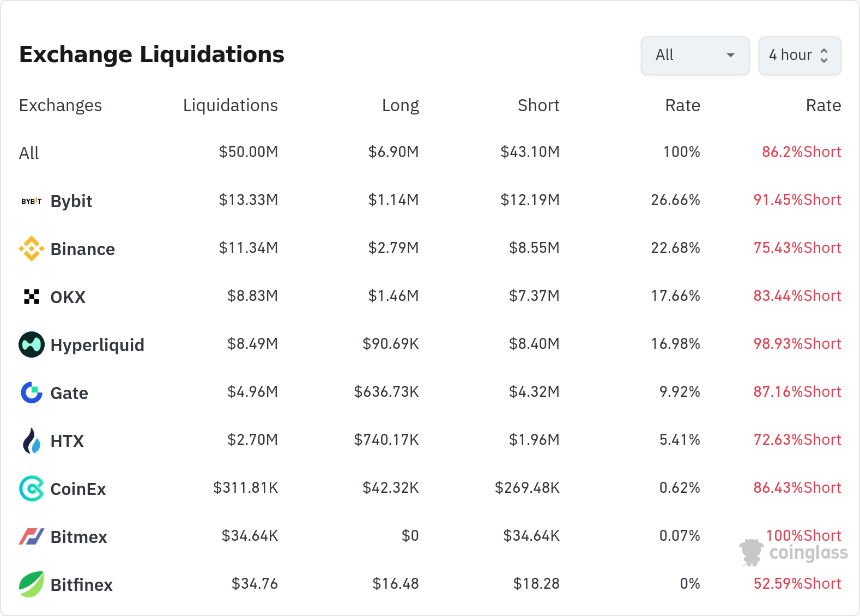Click the Hyperliquid logo icon
The width and height of the screenshot is (860, 616).
pos(32,345)
